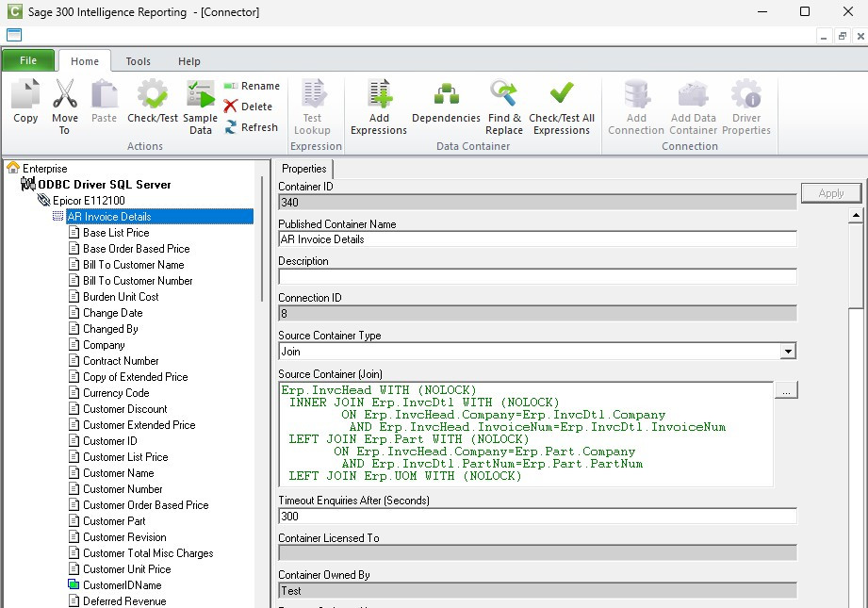868x608 pixels.
Task: Select the Customer ID field
Action: pos(110,441)
